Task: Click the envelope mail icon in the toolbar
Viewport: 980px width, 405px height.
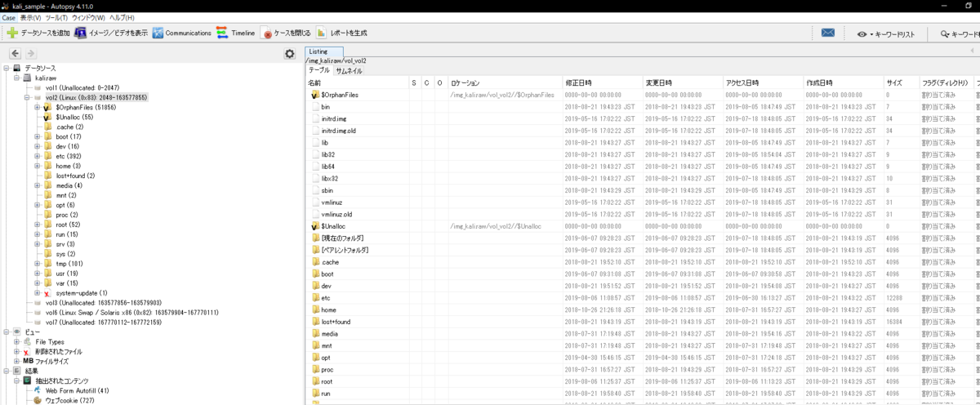Action: click(x=828, y=33)
